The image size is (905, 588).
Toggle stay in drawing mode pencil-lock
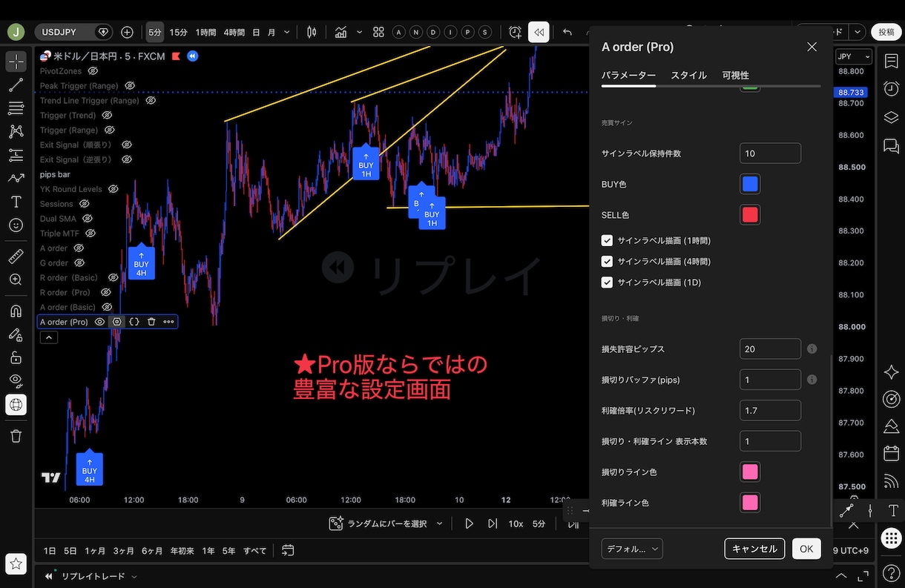[x=16, y=334]
